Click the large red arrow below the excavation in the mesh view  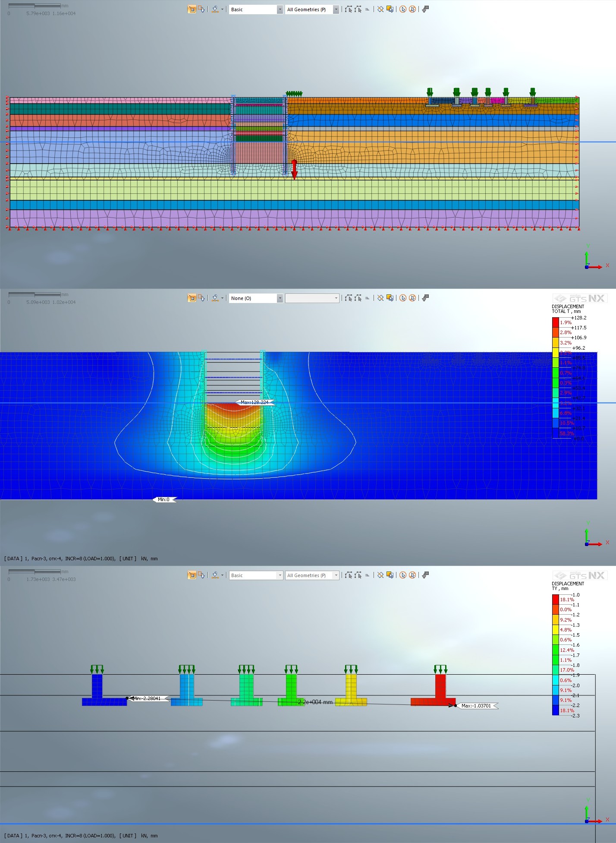coord(294,170)
